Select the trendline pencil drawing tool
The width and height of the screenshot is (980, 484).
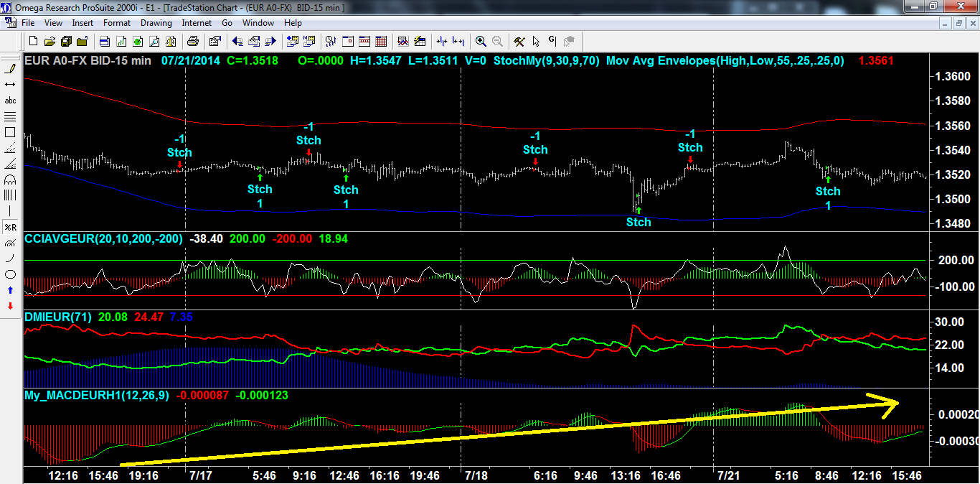pos(10,69)
